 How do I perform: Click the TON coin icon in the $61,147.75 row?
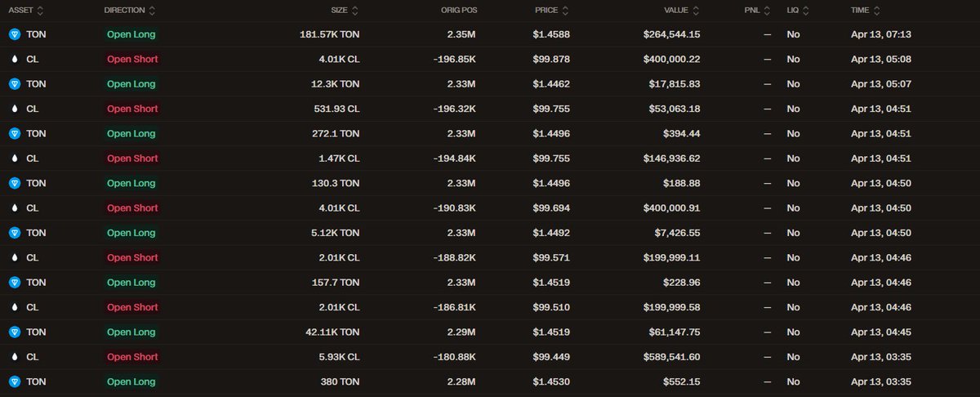14,332
